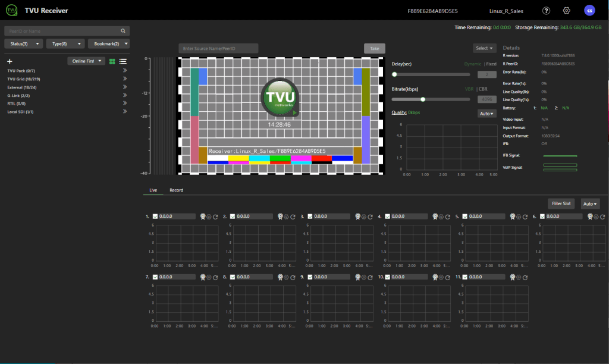The height and width of the screenshot is (364, 609).
Task: Click the Quality link
Action: tap(399, 112)
